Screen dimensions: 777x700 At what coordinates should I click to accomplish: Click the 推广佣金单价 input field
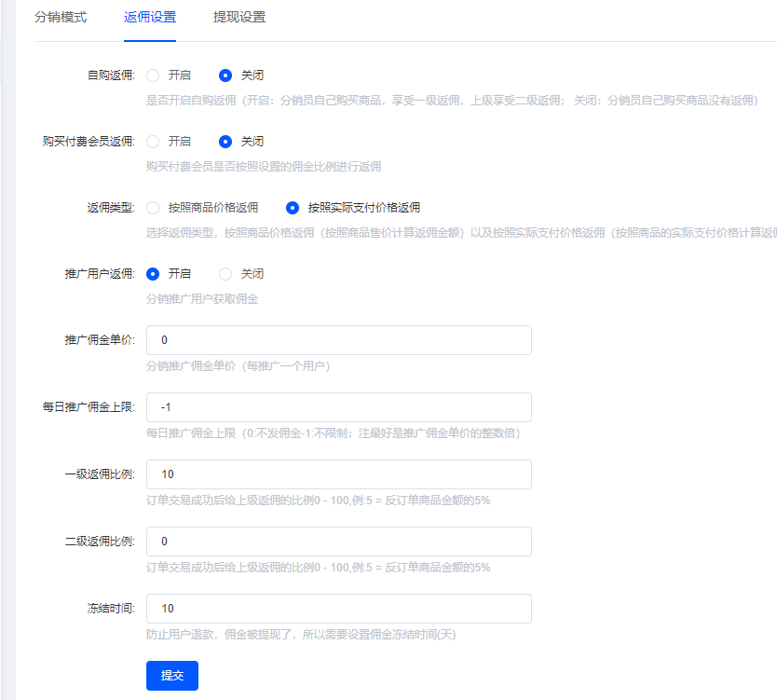pyautogui.click(x=339, y=340)
